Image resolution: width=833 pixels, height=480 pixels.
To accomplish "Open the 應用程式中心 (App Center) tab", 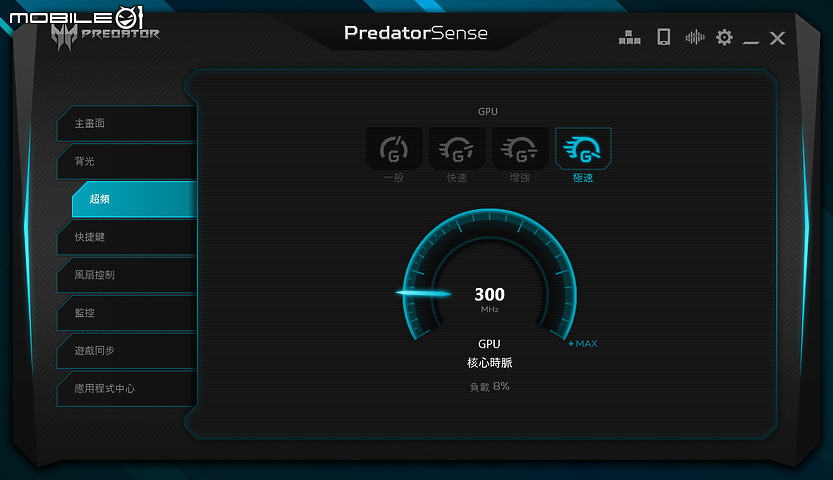I will point(127,388).
